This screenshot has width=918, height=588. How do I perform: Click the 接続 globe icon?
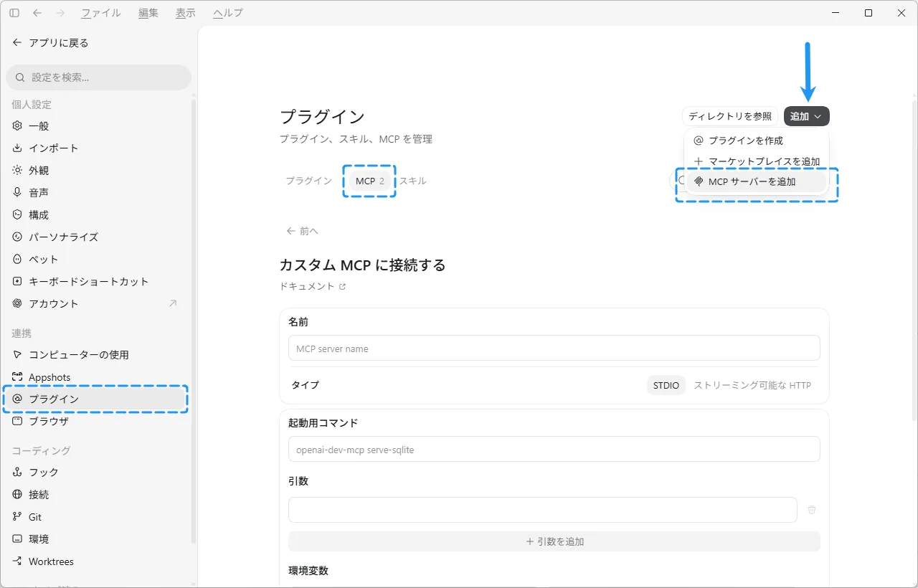[x=17, y=494]
